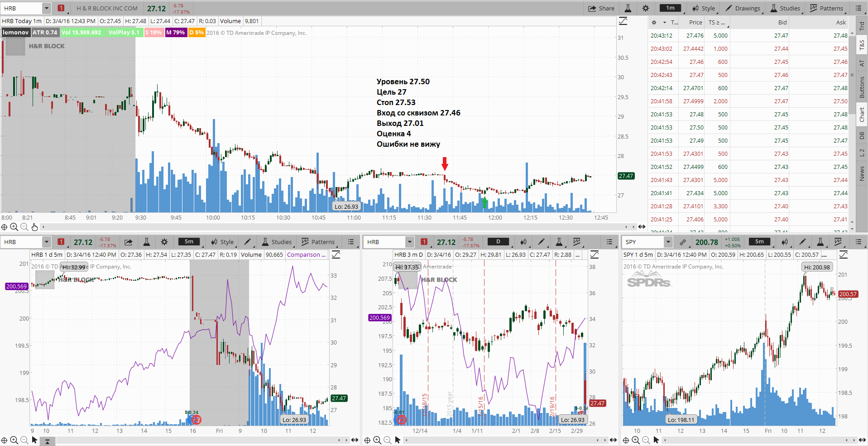Open the list menu icon at top right

[858, 8]
